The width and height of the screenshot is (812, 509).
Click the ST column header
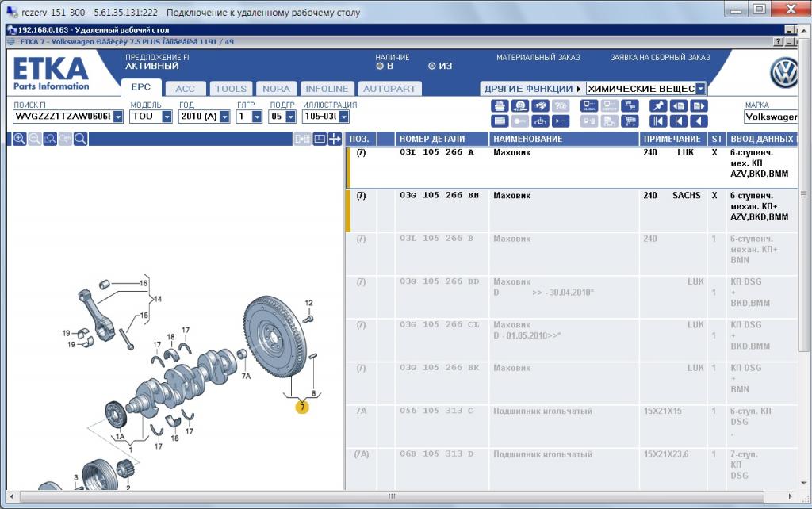tap(717, 139)
